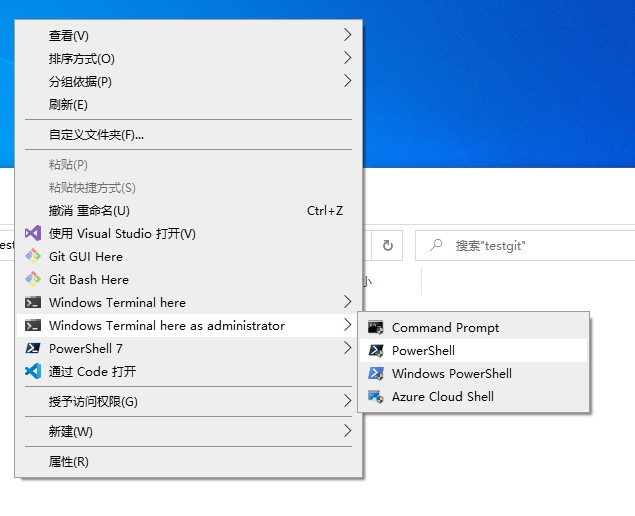Choose 通过 Code 打开
This screenshot has height=516, width=635.
pyautogui.click(x=188, y=371)
